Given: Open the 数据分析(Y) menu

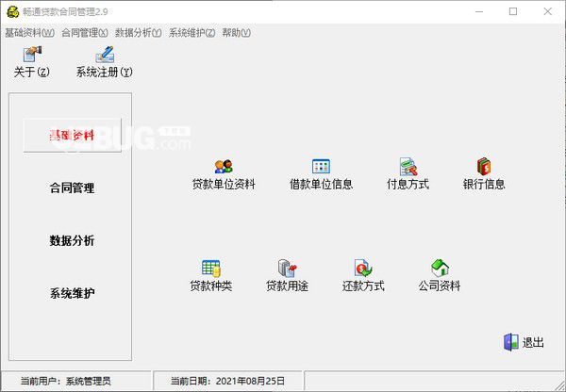Looking at the screenshot, I should (x=139, y=33).
